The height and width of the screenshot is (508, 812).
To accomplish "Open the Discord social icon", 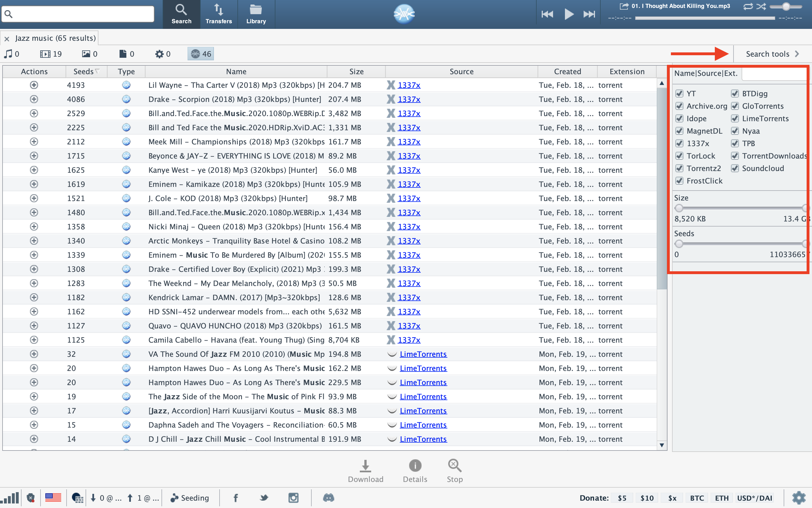I will coord(328,498).
